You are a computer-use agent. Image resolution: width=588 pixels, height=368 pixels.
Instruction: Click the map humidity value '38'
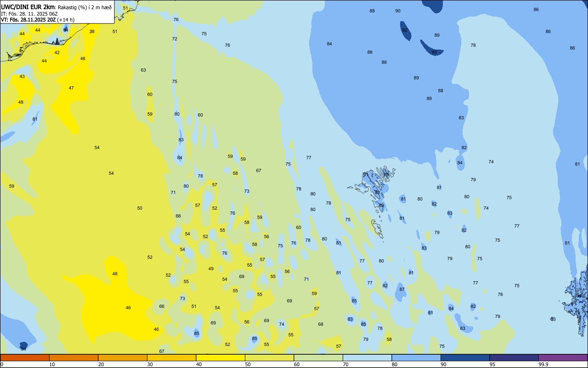[x=92, y=32]
